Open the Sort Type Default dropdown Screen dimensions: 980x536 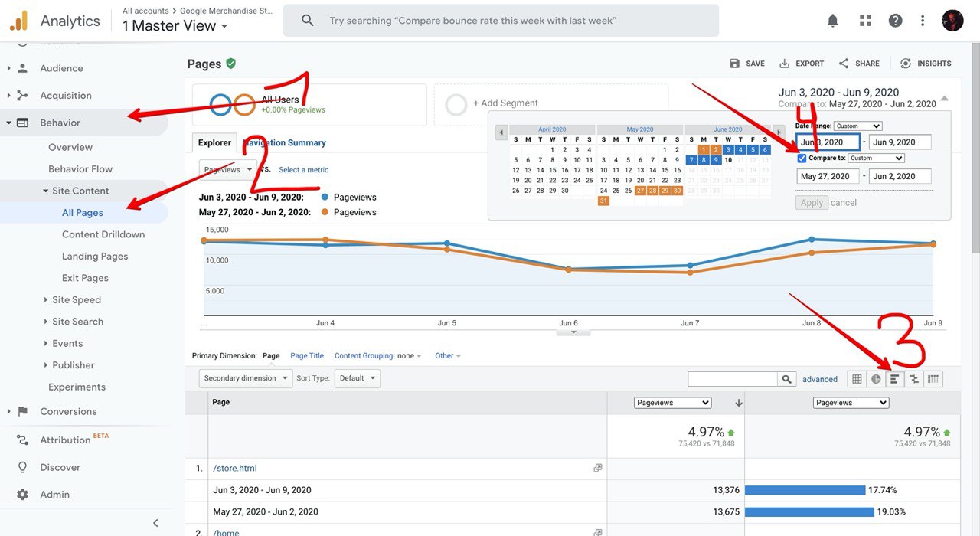click(x=358, y=378)
